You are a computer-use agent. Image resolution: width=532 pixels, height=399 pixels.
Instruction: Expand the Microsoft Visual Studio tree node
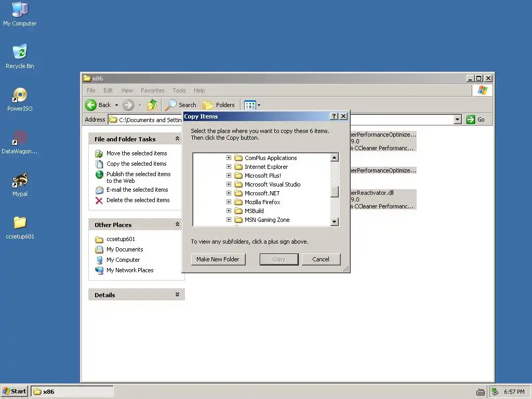click(229, 184)
